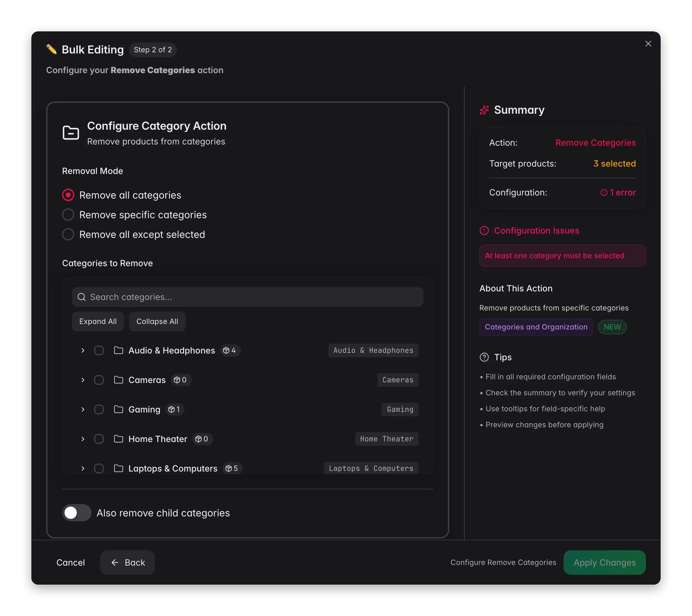This screenshot has height=616, width=692.
Task: Click the Configure Remove Categories footer text
Action: pos(503,562)
